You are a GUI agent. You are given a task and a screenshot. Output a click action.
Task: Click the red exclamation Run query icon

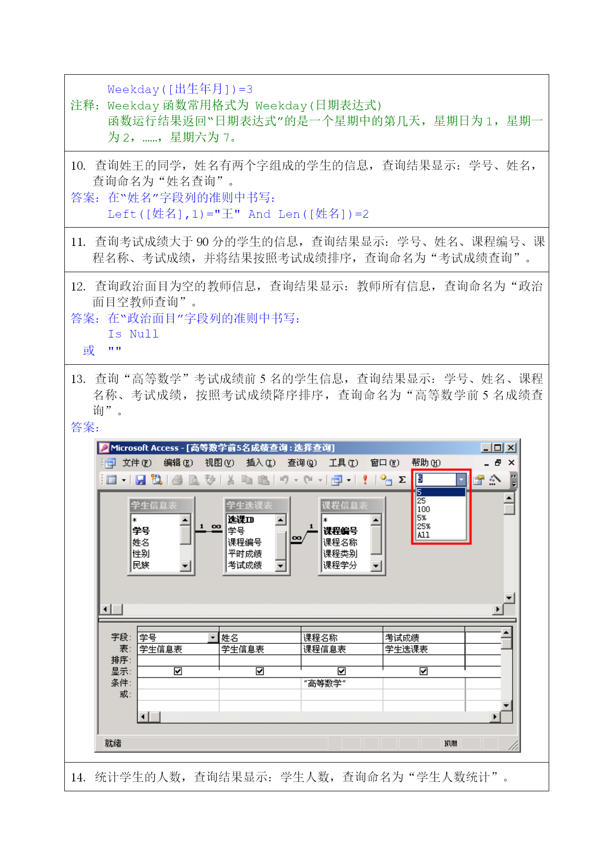coord(365,480)
